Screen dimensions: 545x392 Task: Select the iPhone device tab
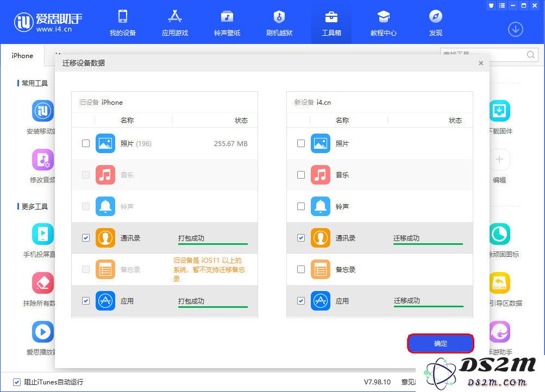click(22, 55)
